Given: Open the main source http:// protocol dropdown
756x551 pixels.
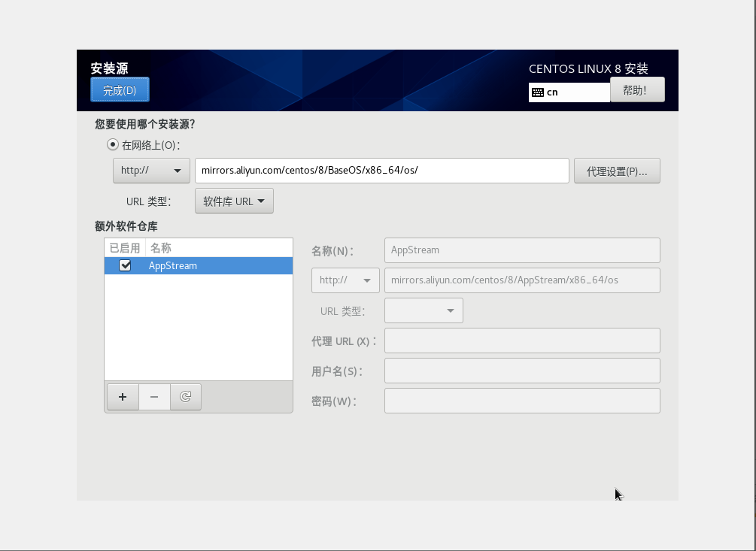Looking at the screenshot, I should pos(151,171).
